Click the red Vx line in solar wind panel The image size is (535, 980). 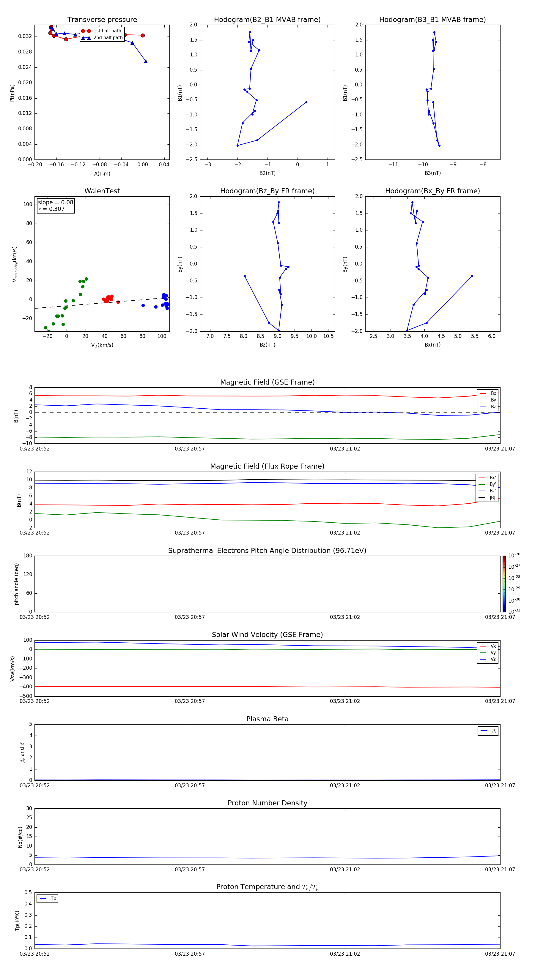pos(267,687)
